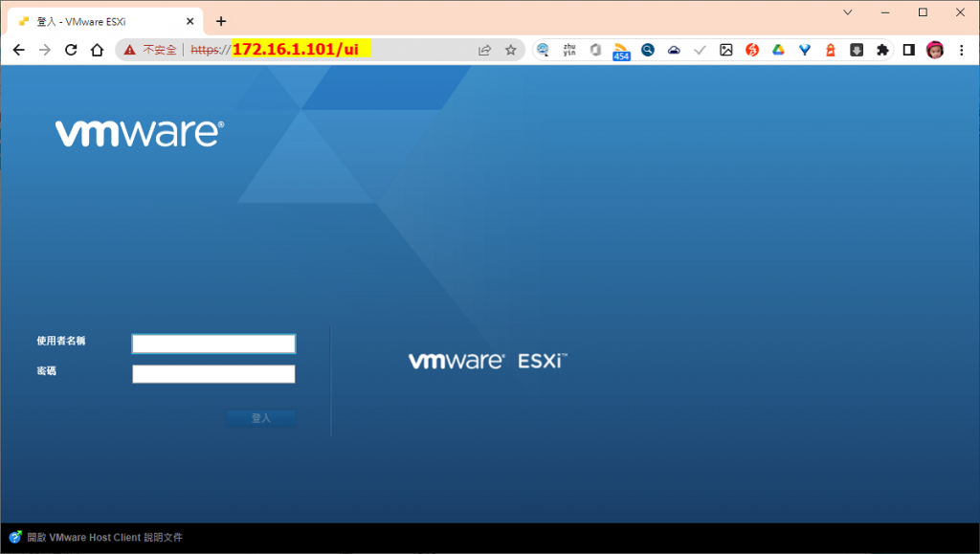This screenshot has height=554, width=980.
Task: Open the dark download-arrow extension
Action: click(857, 50)
